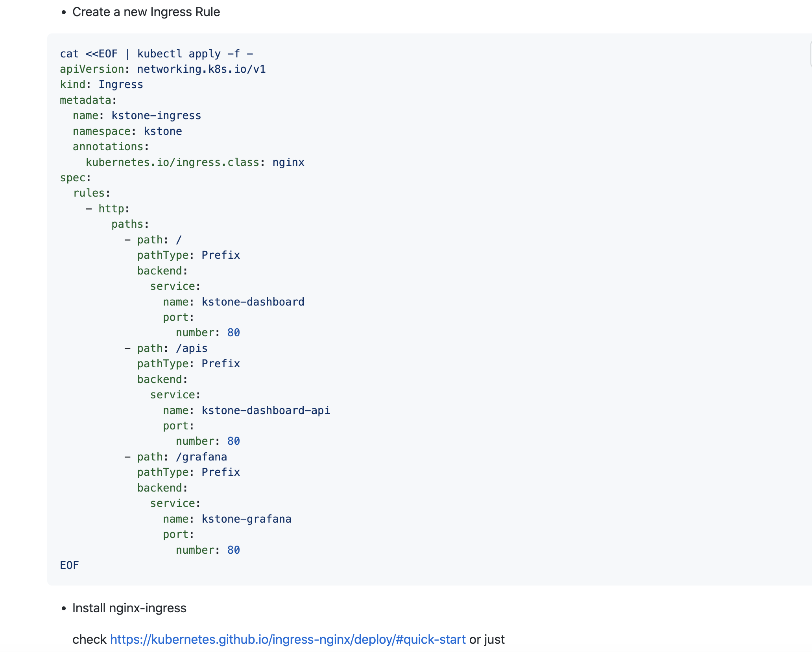Image resolution: width=812 pixels, height=652 pixels.
Task: Click the word spec in the YAML code
Action: tap(72, 177)
